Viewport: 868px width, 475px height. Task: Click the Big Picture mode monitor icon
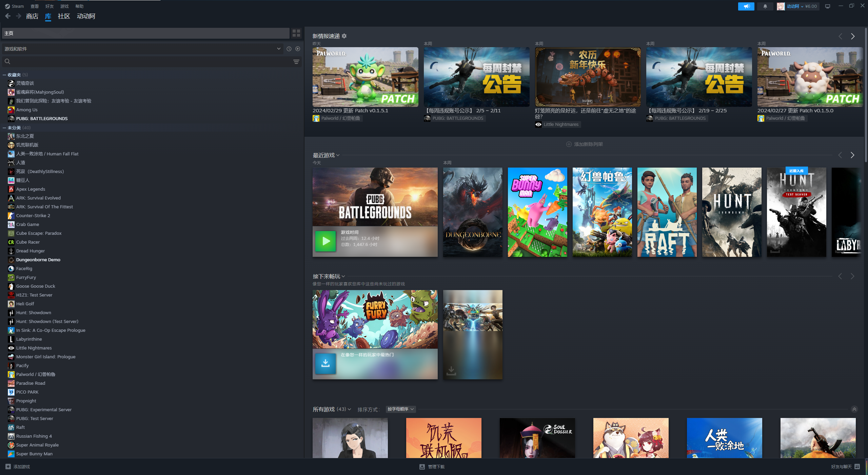click(828, 6)
